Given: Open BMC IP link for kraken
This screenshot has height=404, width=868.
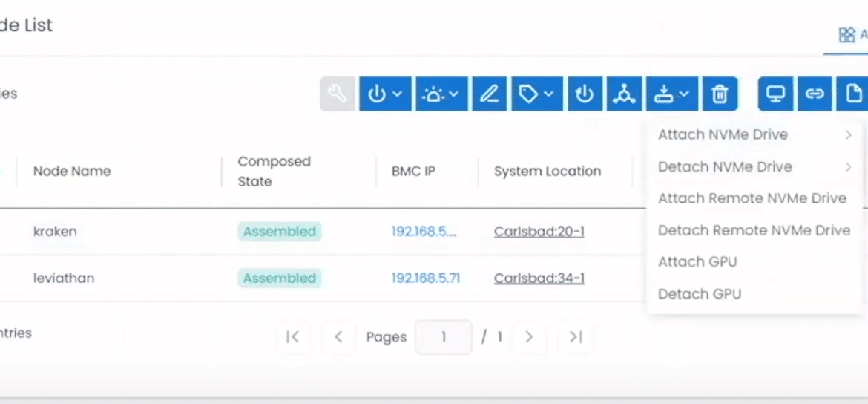Looking at the screenshot, I should pyautogui.click(x=424, y=231).
